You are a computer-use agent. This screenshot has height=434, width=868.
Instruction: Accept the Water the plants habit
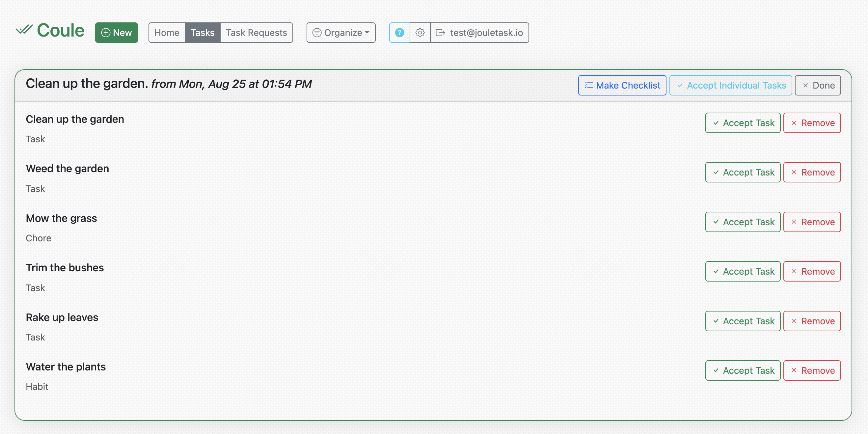click(x=743, y=371)
